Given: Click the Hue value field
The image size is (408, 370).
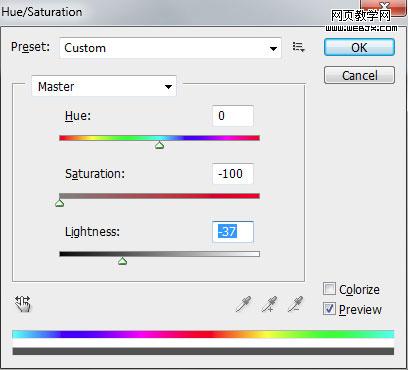Looking at the screenshot, I should coord(233,116).
